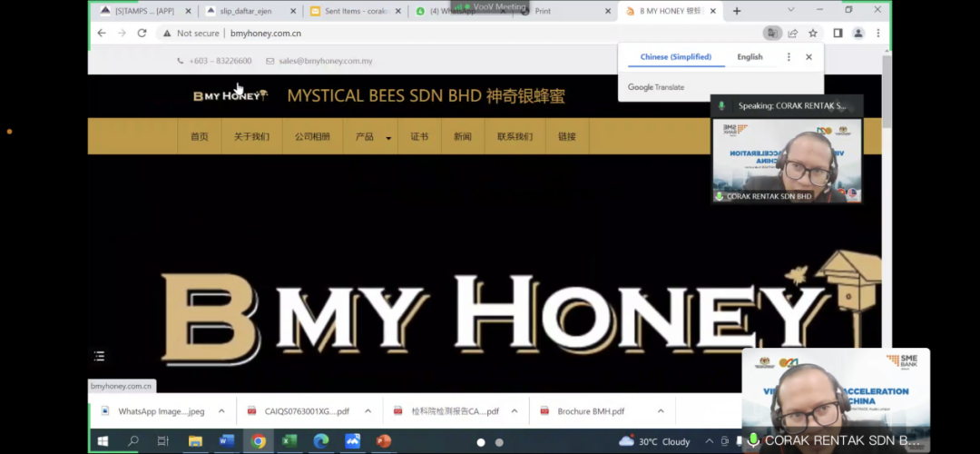The height and width of the screenshot is (454, 980).
Task: Open File Explorer from the taskbar
Action: click(195, 441)
